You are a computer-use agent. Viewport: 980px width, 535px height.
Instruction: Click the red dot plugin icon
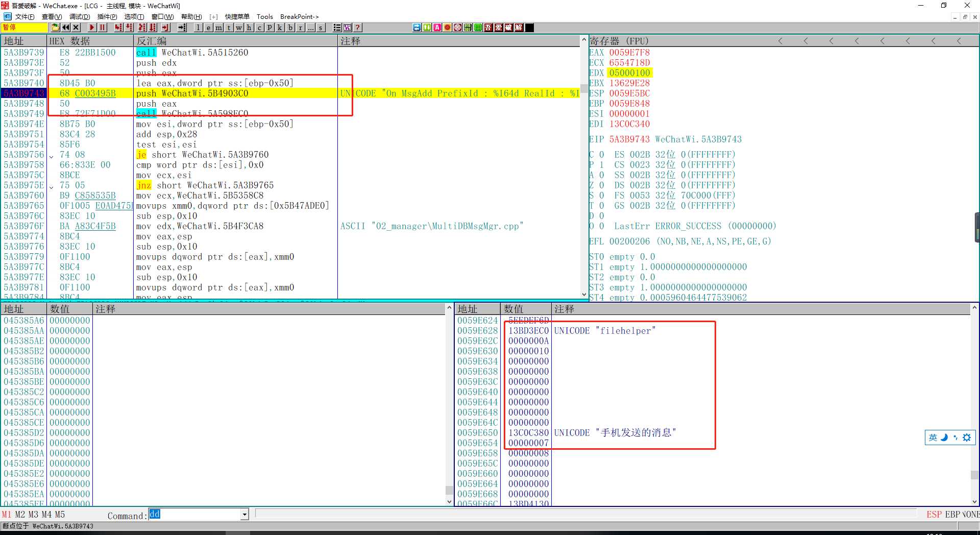click(448, 28)
